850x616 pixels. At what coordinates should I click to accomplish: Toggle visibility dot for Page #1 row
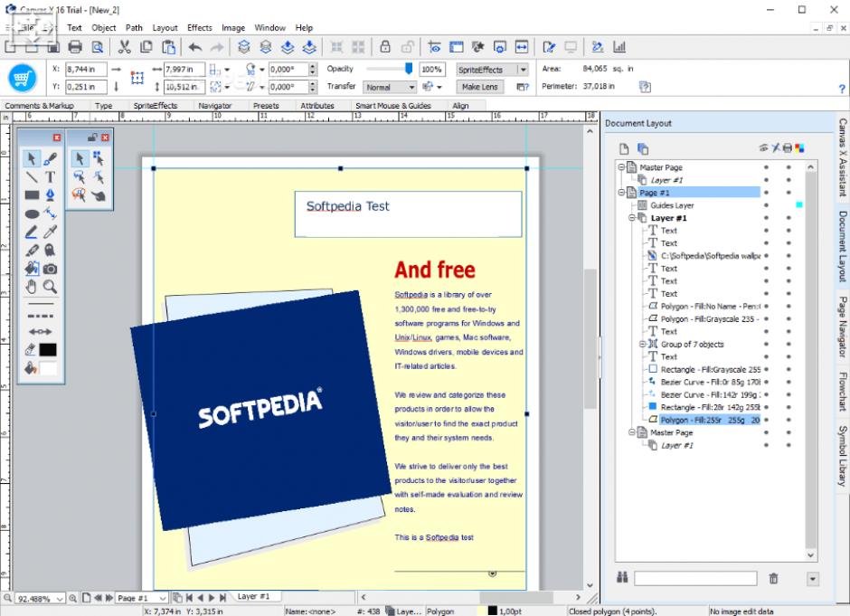[767, 193]
